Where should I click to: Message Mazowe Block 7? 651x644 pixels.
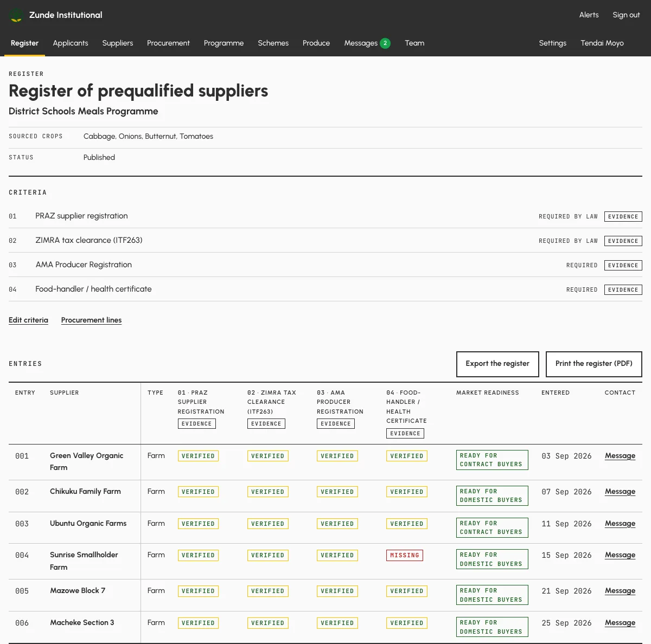[620, 591]
